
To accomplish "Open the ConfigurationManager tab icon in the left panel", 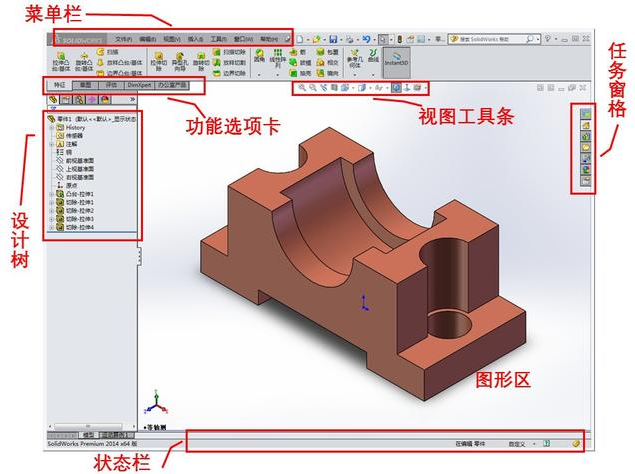I will [79, 100].
